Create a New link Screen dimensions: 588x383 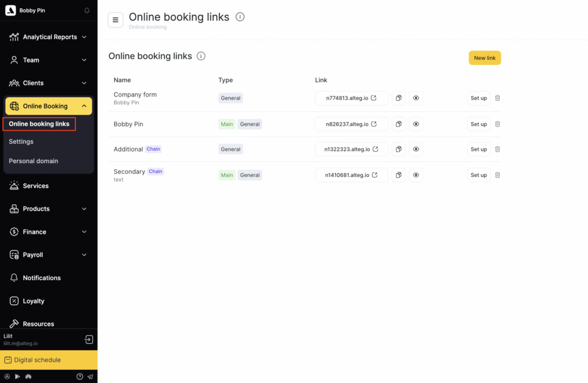(x=485, y=58)
